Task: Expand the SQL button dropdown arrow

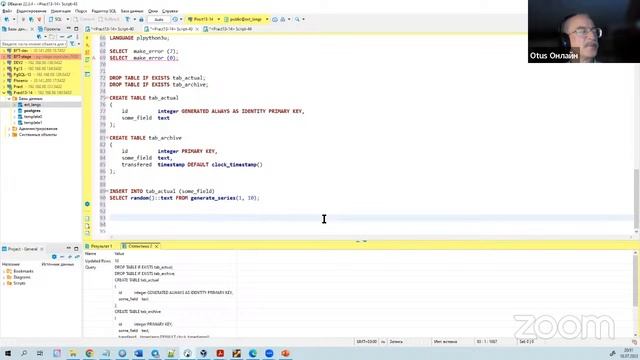Action: point(68,19)
